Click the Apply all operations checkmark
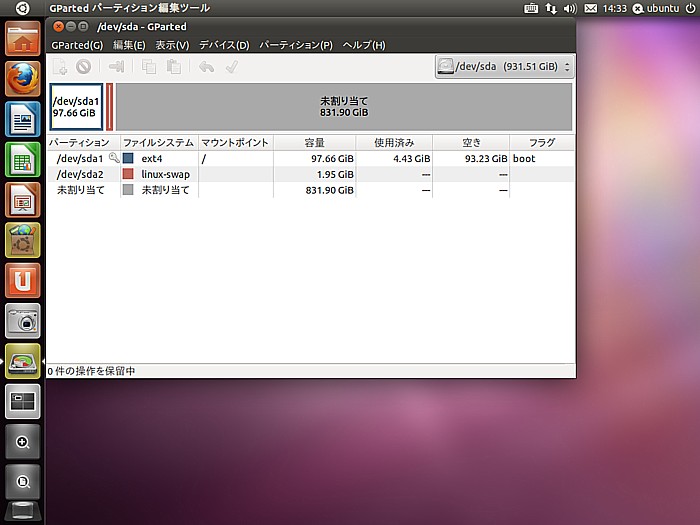Image resolution: width=700 pixels, height=525 pixels. pos(232,67)
